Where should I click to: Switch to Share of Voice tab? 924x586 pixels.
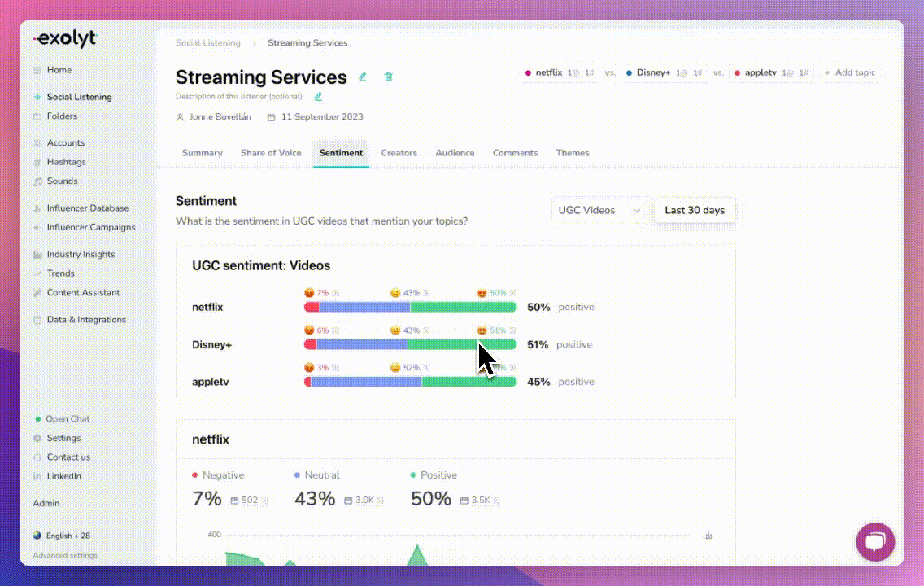271,153
